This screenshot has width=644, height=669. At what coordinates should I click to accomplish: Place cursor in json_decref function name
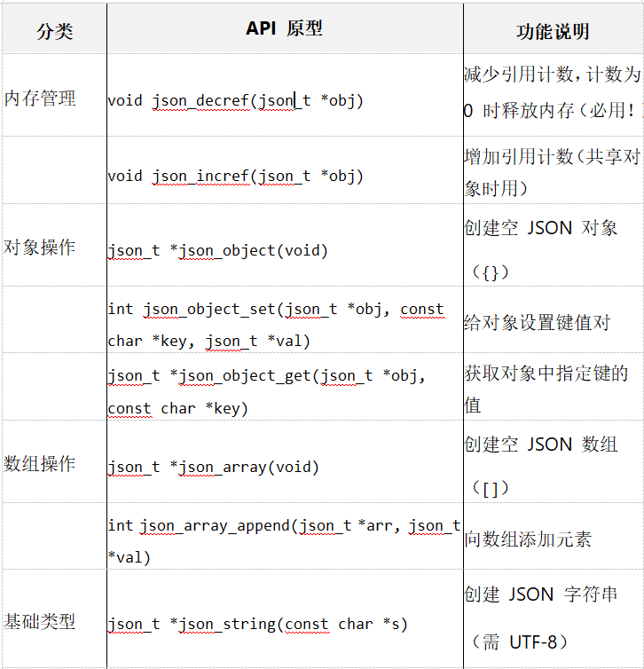(x=200, y=100)
